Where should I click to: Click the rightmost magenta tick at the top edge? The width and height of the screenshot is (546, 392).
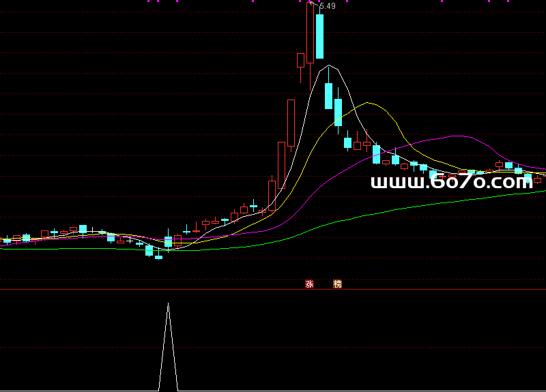pyautogui.click(x=507, y=1)
